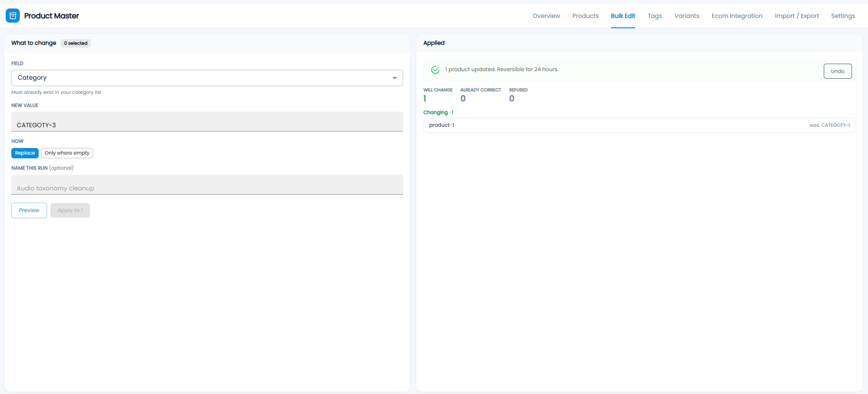Click the Field dropdown arrow
This screenshot has height=394, width=868.
(395, 78)
